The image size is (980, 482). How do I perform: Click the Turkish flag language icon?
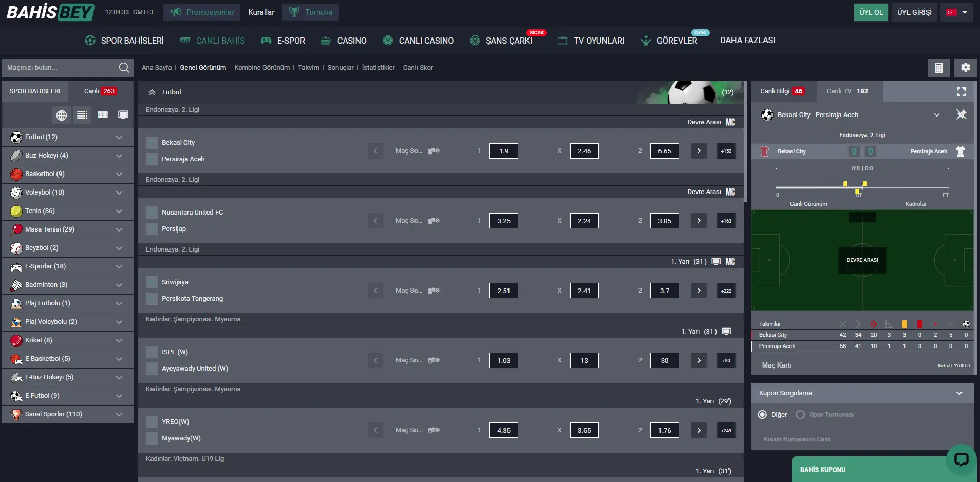(951, 12)
